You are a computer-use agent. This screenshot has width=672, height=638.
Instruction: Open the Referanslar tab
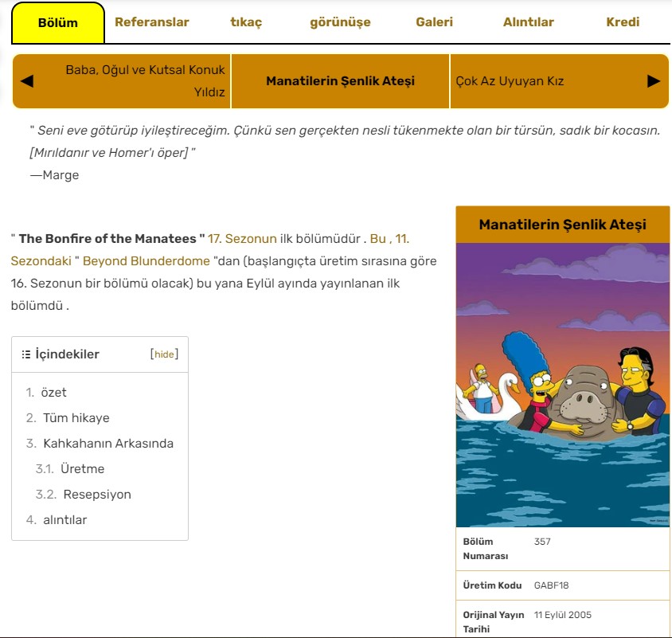tap(152, 22)
